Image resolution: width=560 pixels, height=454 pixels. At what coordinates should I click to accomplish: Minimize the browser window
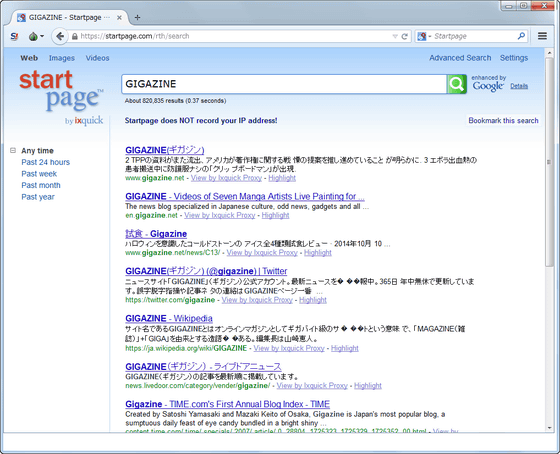[509, 6]
